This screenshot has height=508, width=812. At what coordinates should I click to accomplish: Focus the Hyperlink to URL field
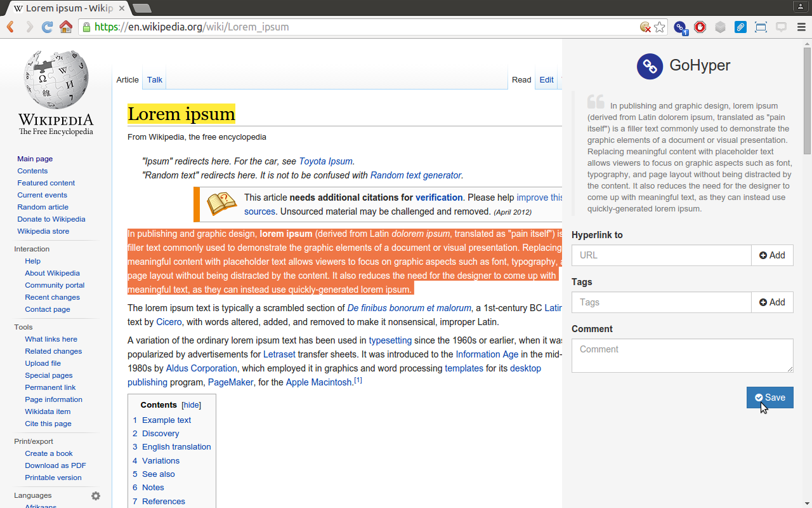click(662, 255)
